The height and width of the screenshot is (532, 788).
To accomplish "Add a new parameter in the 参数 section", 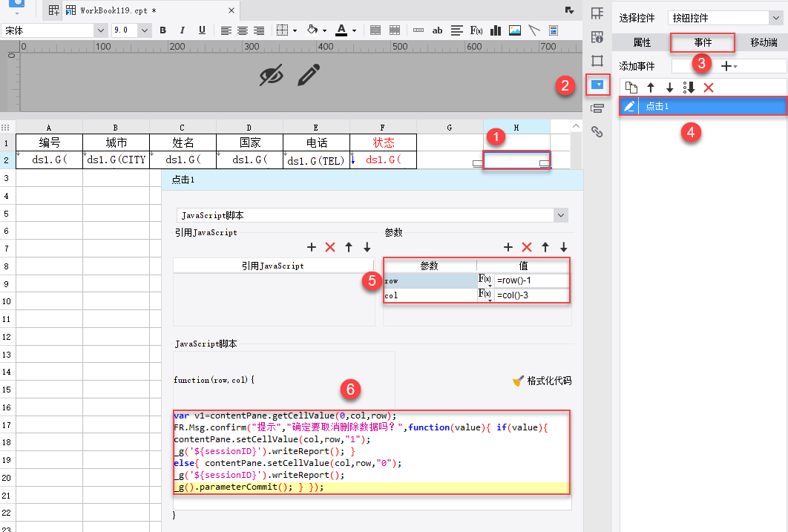I will click(508, 247).
